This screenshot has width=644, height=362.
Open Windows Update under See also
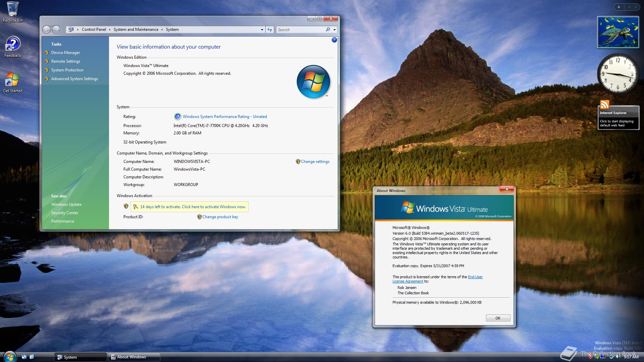(x=66, y=204)
